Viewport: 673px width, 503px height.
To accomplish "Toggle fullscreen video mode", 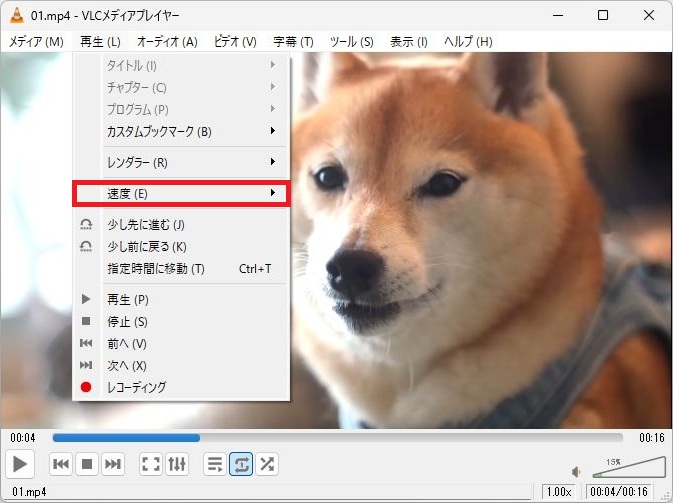I will (x=151, y=464).
